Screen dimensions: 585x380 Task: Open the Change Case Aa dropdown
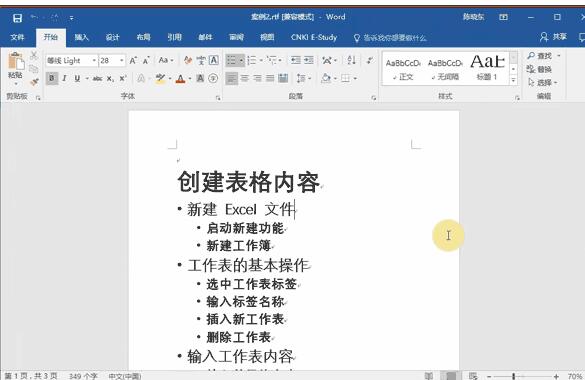click(166, 60)
